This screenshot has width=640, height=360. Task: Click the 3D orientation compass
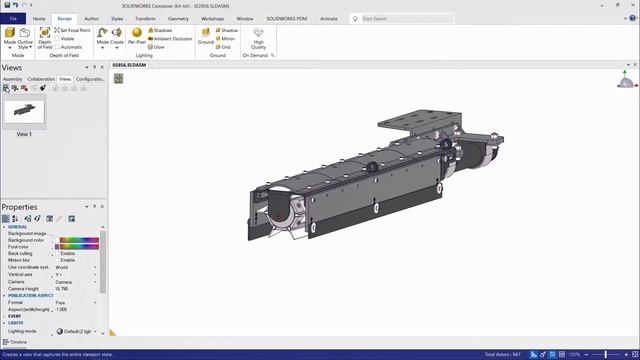click(x=626, y=80)
